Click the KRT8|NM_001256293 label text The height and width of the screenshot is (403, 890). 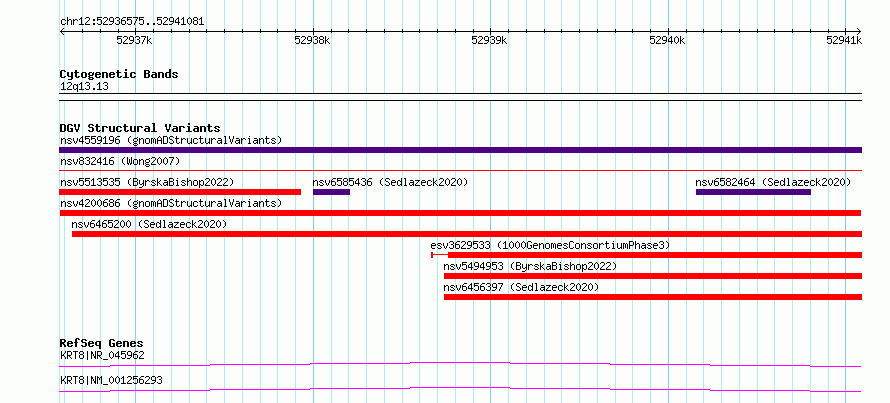coord(111,380)
